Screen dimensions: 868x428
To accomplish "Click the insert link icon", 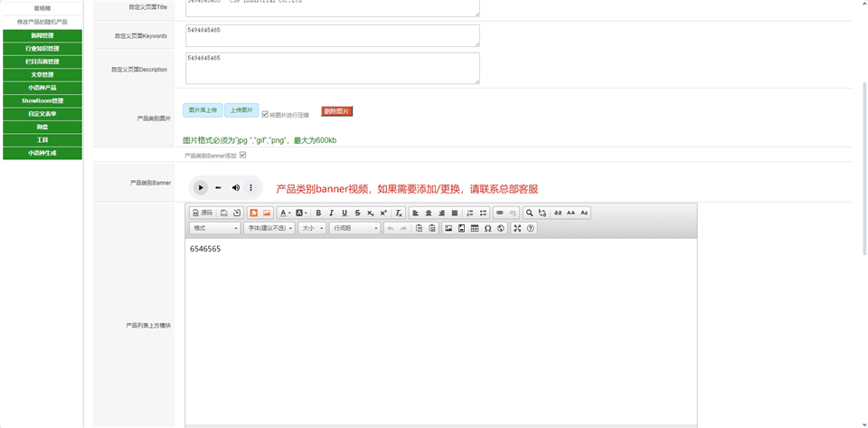I will pyautogui.click(x=500, y=213).
